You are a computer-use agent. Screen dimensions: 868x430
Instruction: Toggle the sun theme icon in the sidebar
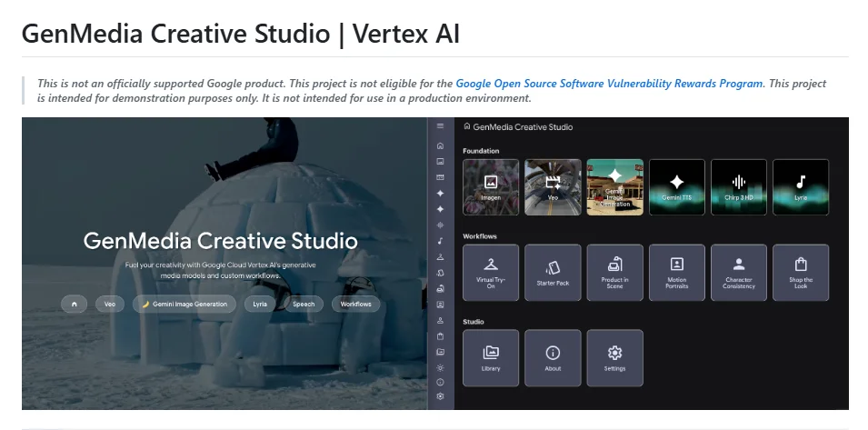pyautogui.click(x=440, y=367)
